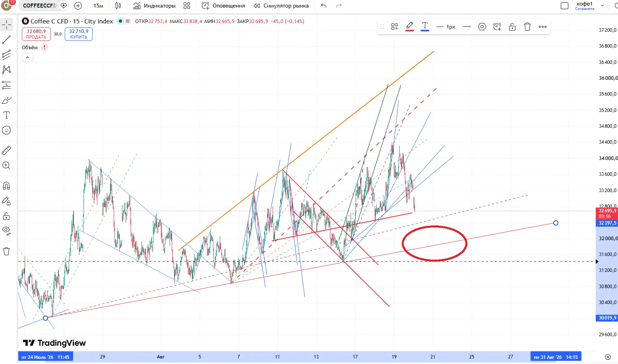Click the trend line's lower-left anchor handle
Screen dimensions: 618x364
point(45,318)
